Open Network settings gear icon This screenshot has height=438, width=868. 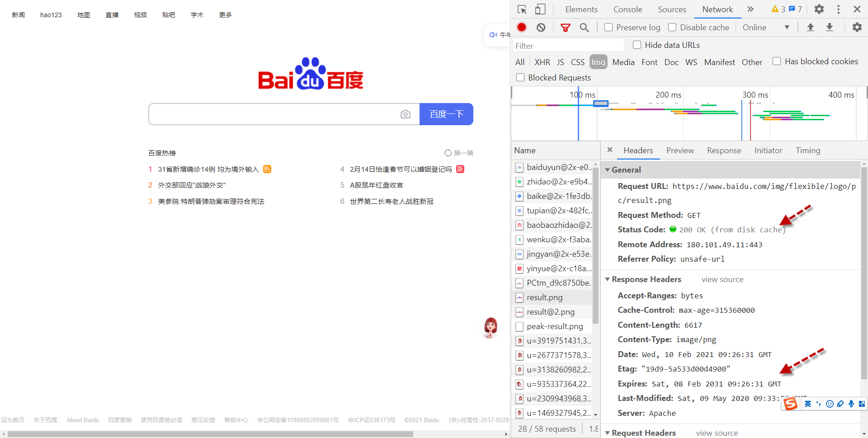[x=857, y=28]
